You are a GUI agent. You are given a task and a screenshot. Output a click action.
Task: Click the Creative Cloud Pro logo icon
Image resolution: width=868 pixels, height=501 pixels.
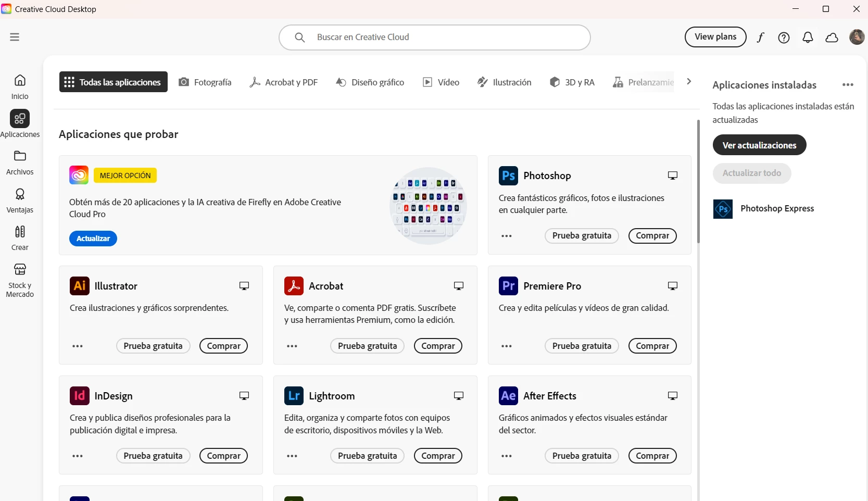[x=79, y=175]
